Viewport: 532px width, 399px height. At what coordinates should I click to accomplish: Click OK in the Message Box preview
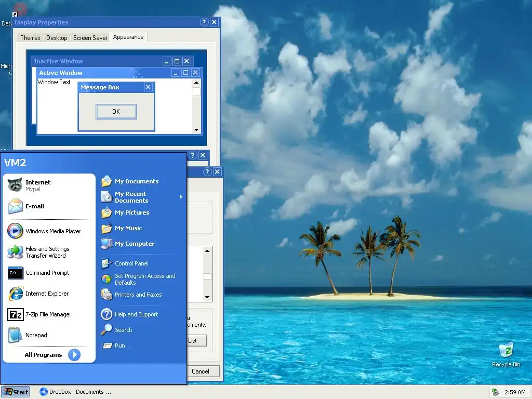(116, 112)
